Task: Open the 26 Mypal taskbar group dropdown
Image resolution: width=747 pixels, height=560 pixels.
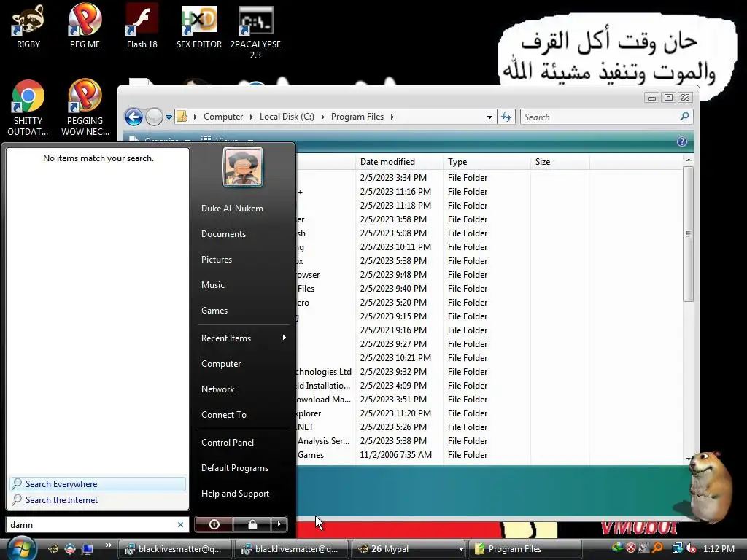Action: pos(461,549)
